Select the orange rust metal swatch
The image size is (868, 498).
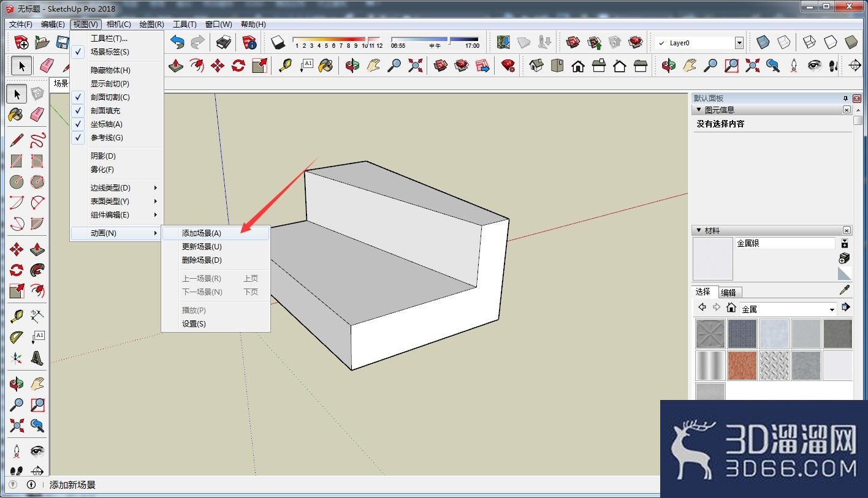click(742, 366)
